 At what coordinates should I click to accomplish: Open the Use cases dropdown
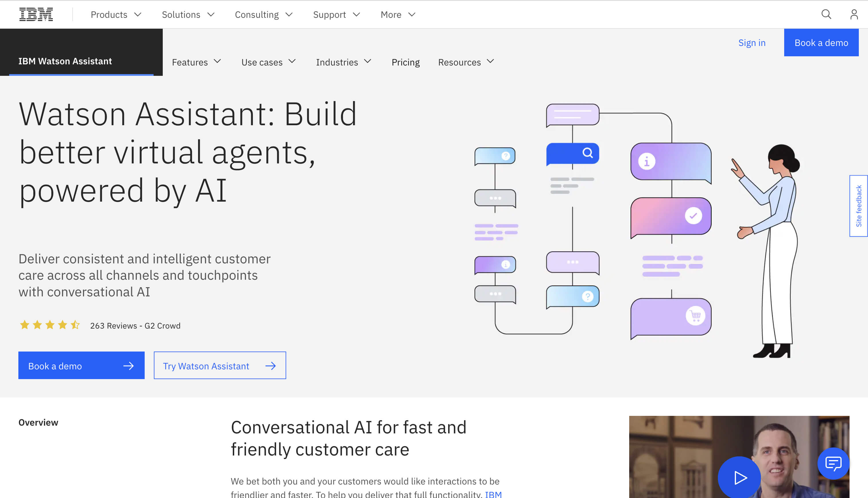click(269, 62)
